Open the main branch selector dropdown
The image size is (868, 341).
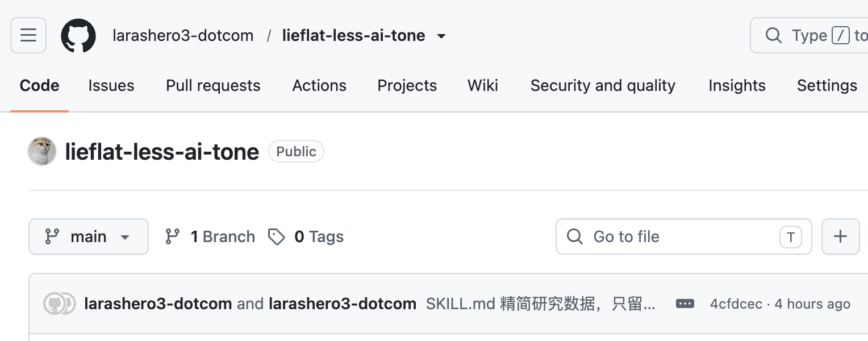pyautogui.click(x=89, y=236)
